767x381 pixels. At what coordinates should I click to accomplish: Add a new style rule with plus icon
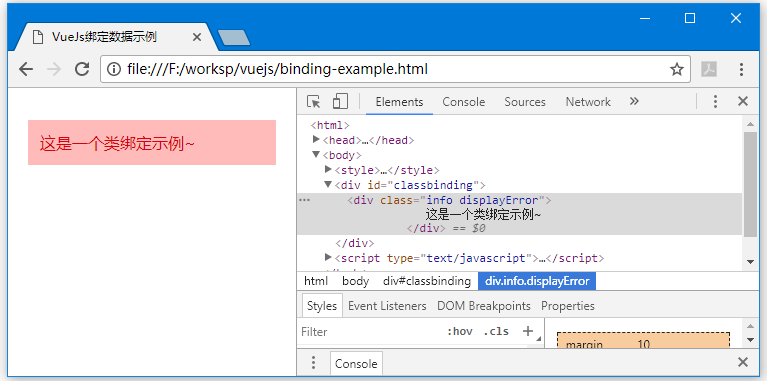pos(527,331)
